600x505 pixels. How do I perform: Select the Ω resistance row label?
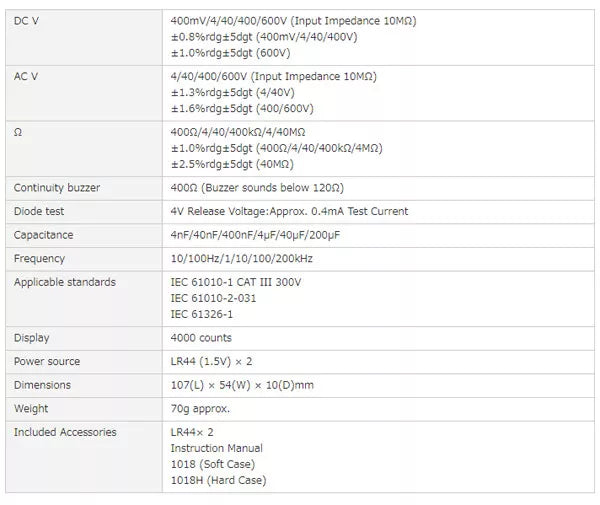[x=18, y=132]
